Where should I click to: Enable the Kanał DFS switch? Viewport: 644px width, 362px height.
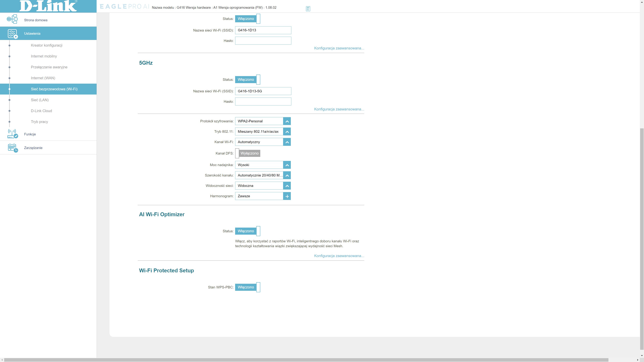[248, 153]
